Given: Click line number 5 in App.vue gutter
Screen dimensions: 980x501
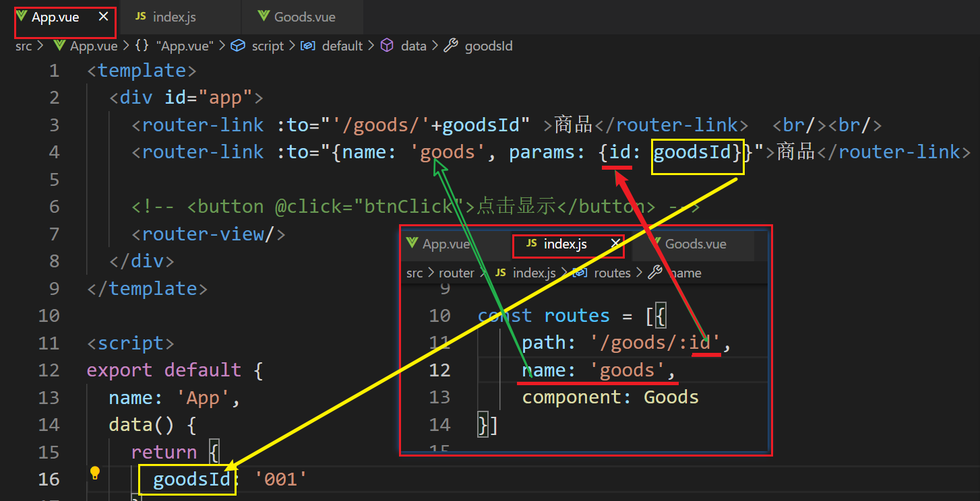Looking at the screenshot, I should 54,179.
